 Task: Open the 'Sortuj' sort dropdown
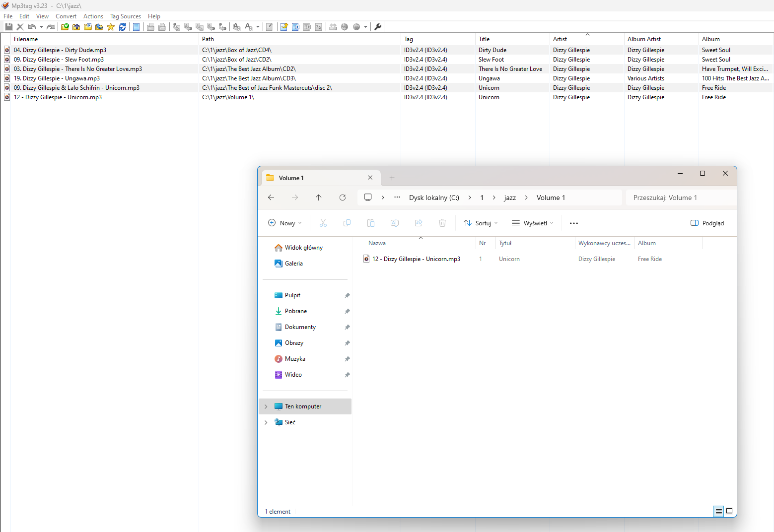481,223
